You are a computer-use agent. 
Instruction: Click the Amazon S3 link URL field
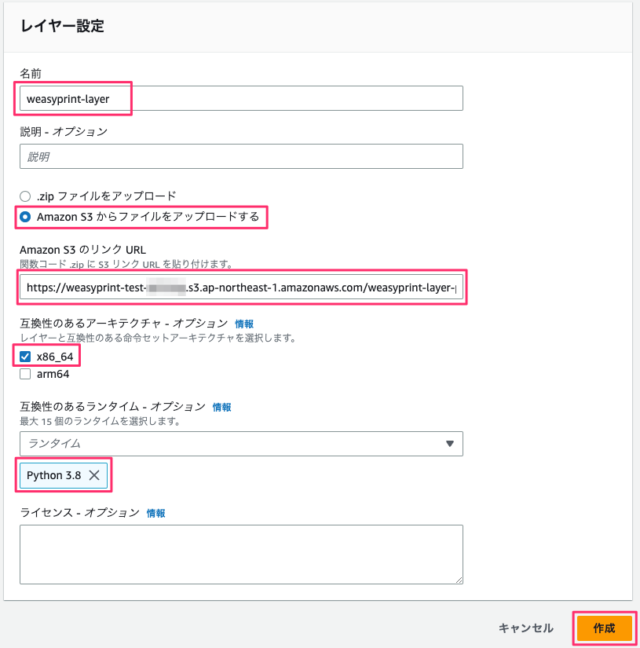point(241,287)
